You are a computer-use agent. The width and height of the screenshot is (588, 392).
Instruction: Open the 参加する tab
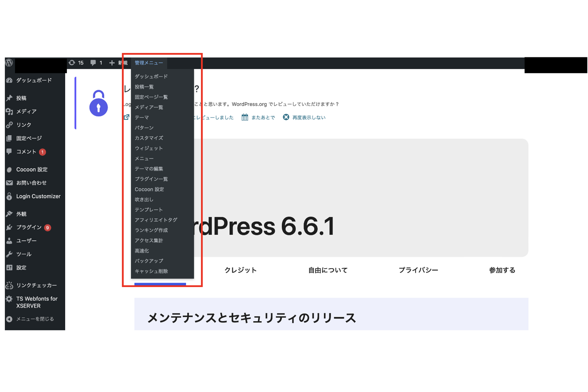point(502,270)
